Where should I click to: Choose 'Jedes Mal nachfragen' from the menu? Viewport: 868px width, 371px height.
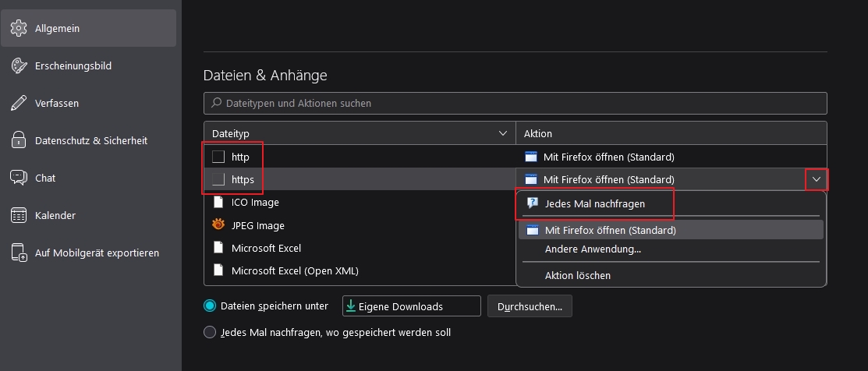coord(594,203)
